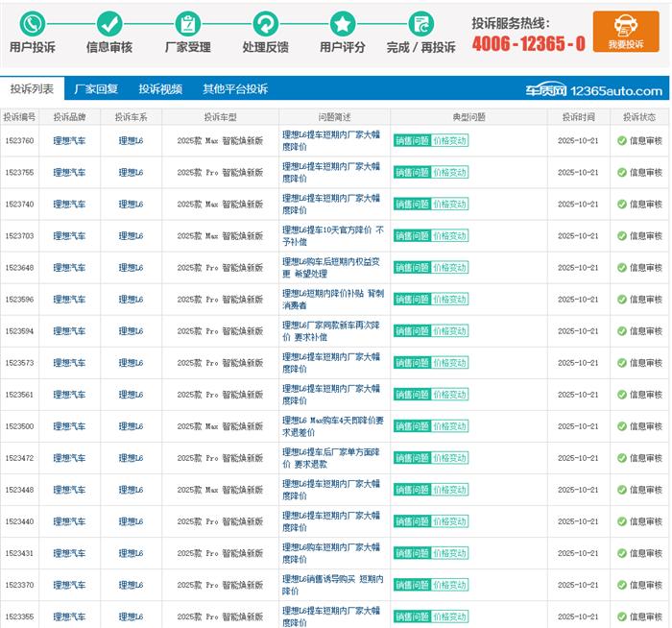This screenshot has height=628, width=672.
Task: Open the 投诉视频 tab
Action: (160, 89)
